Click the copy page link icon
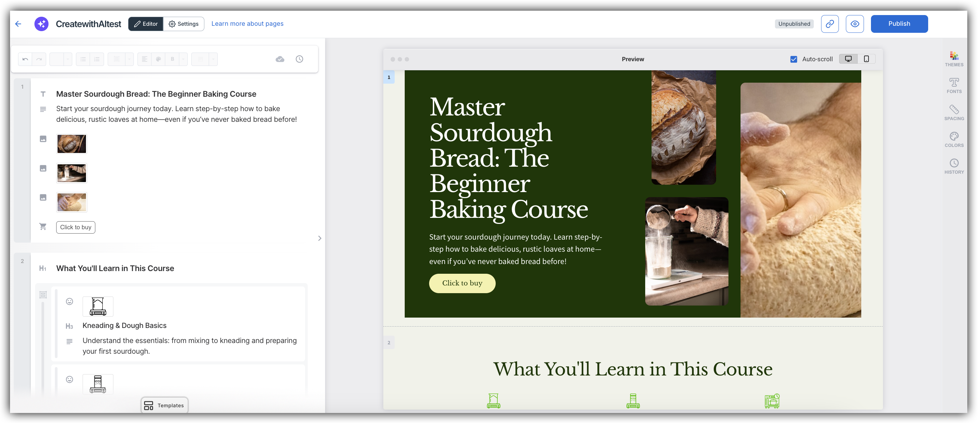 pyautogui.click(x=830, y=24)
